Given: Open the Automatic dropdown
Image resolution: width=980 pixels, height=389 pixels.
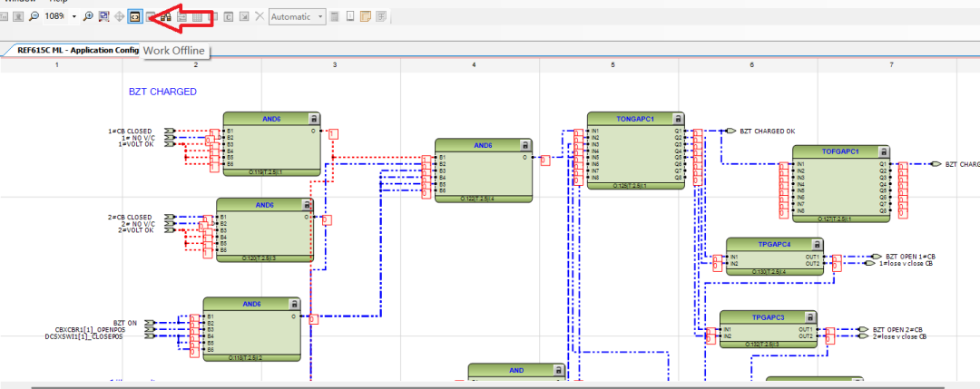Looking at the screenshot, I should click(x=298, y=17).
